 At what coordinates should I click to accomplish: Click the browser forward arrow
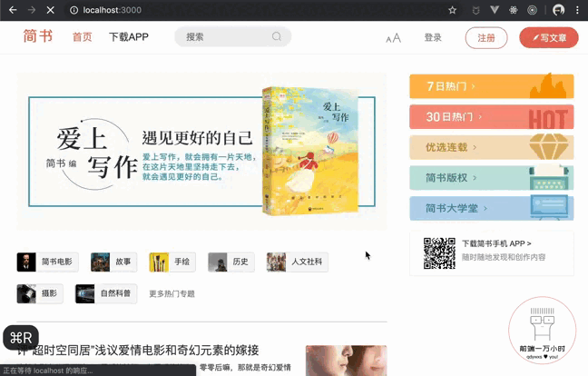[x=32, y=10]
